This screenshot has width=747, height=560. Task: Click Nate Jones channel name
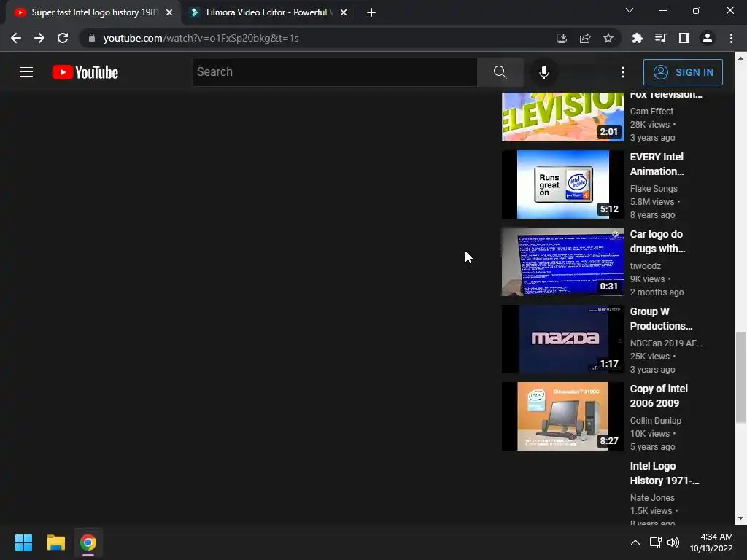point(652,497)
